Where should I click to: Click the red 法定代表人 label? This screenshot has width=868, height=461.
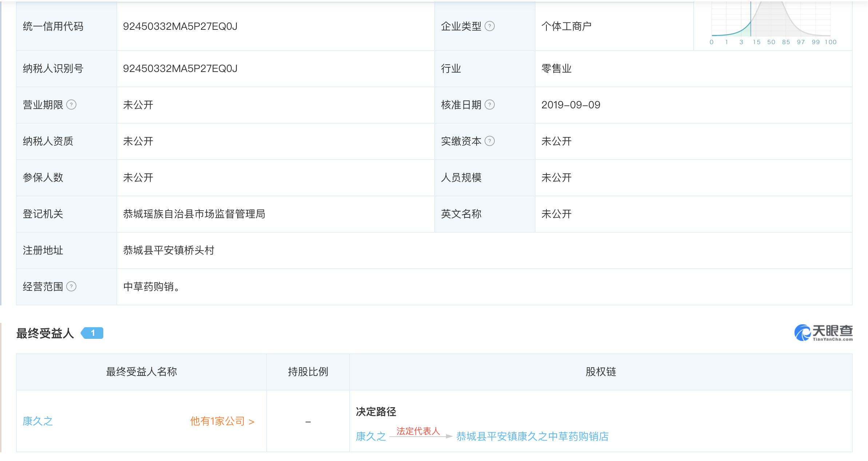pos(417,432)
